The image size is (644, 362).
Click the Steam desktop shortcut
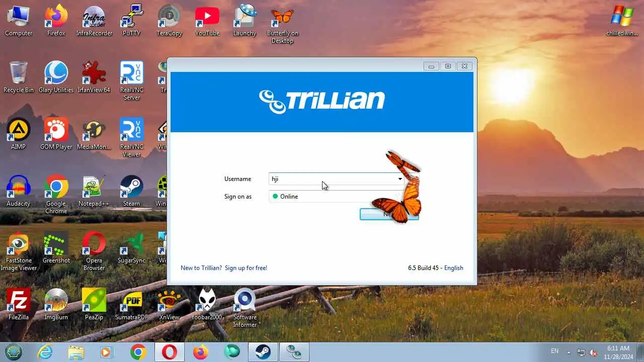pos(131,191)
